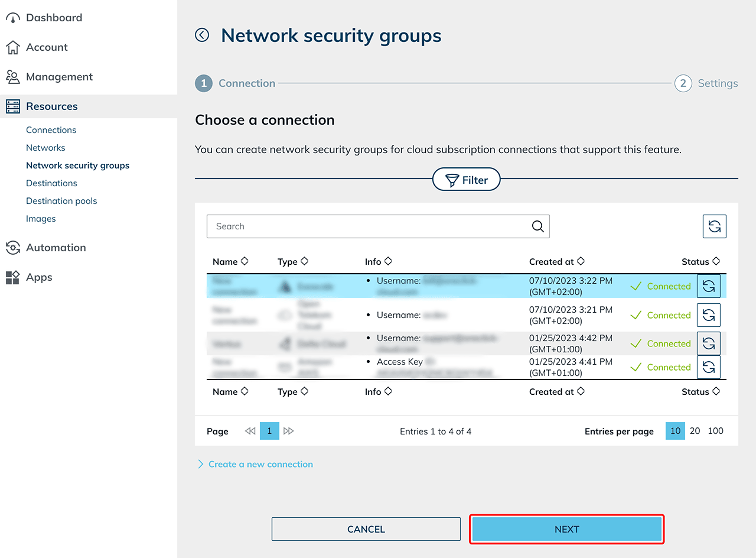Refresh the Open Telekom Cloud connection row
756x558 pixels.
708,315
